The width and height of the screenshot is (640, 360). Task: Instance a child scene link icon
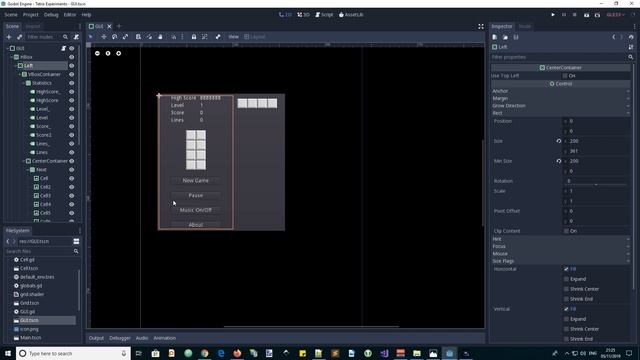[19, 37]
